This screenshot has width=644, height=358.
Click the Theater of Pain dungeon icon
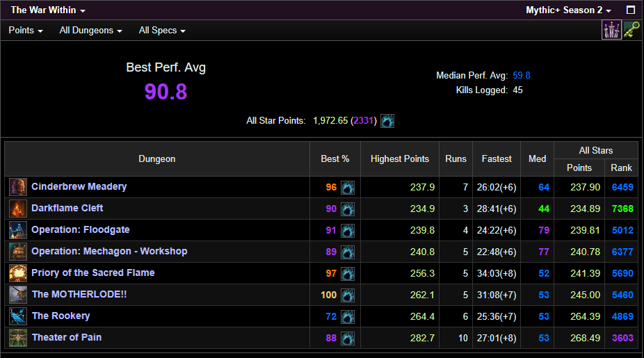(x=18, y=338)
